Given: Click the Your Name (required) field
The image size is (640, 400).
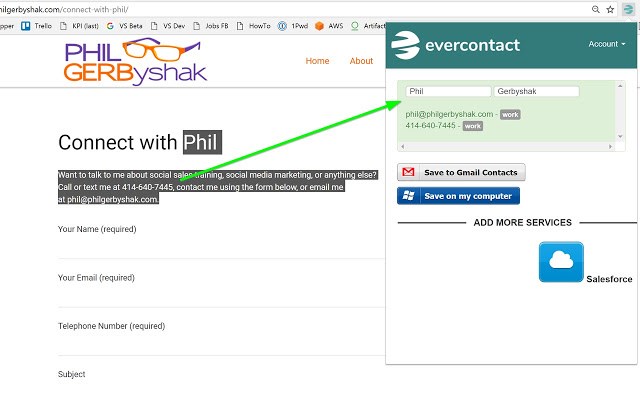Looking at the screenshot, I should [x=221, y=247].
